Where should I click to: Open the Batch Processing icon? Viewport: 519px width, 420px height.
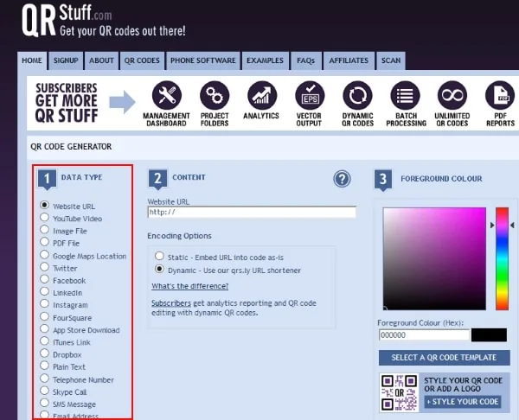pos(403,96)
